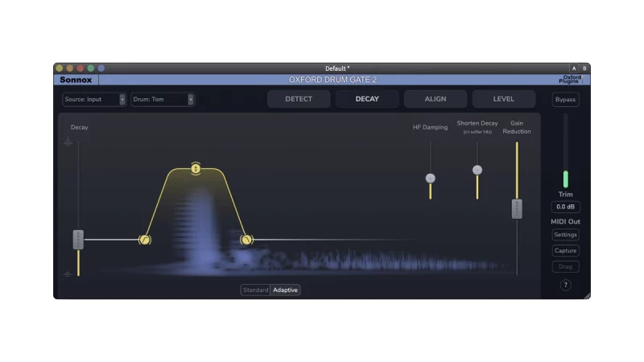Click the Shorten Decay label
This screenshot has height=362, width=644.
(477, 123)
